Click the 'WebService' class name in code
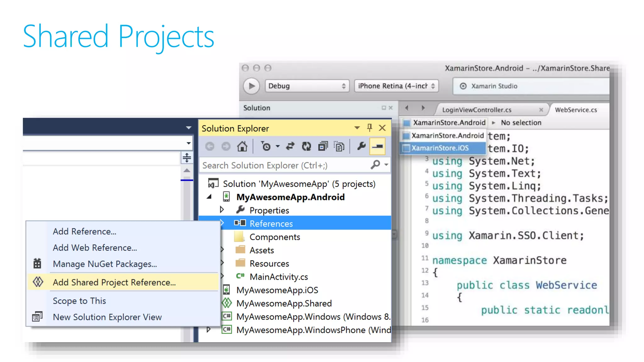644x362 pixels. coord(566,285)
